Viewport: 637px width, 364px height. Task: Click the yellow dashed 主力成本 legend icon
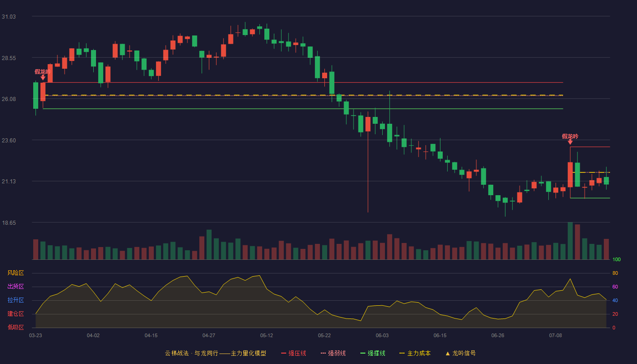click(x=402, y=353)
